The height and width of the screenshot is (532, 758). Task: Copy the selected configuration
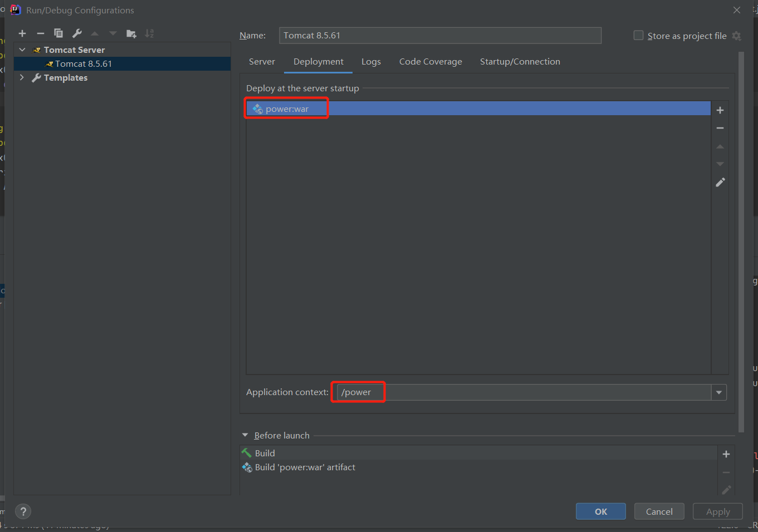[58, 33]
